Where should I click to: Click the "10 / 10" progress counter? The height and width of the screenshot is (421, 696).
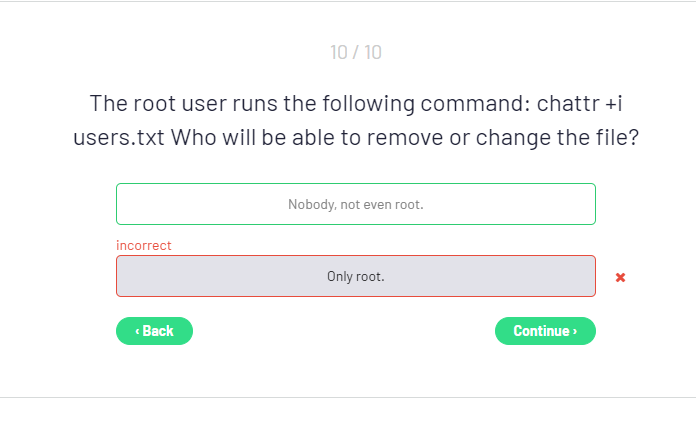tap(355, 52)
